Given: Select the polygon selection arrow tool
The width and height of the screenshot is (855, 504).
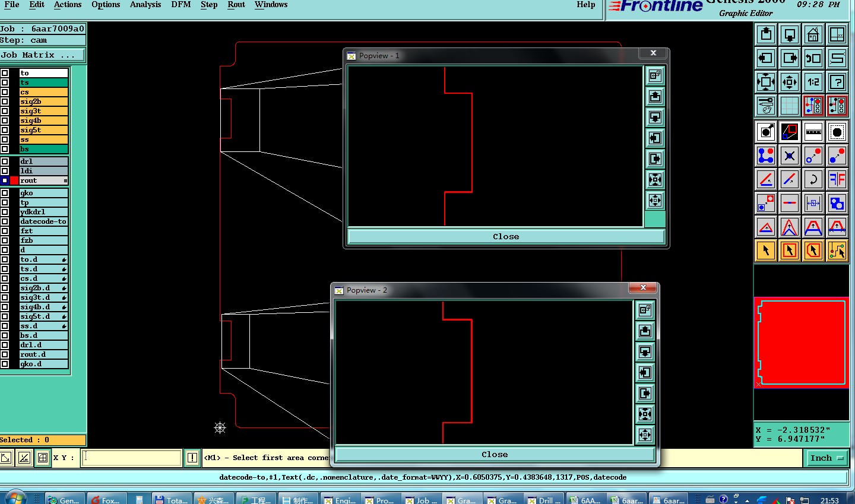Looking at the screenshot, I should [x=813, y=251].
